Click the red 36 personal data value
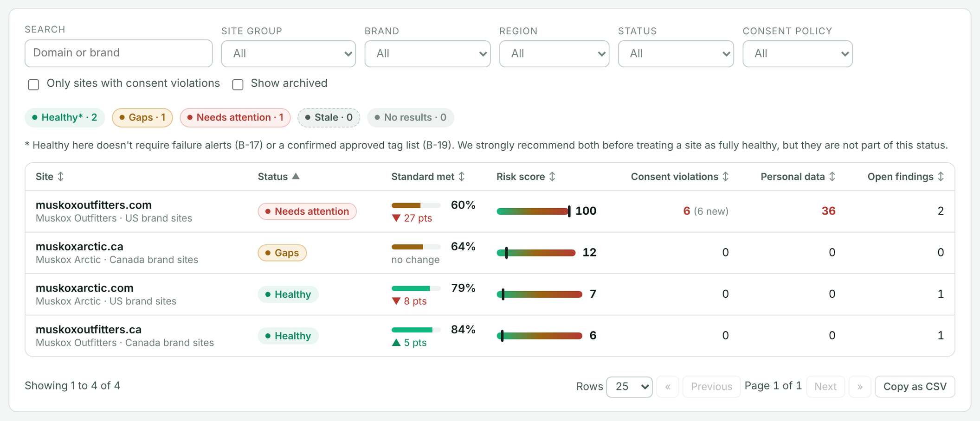Screen dimensions: 980x421 (x=828, y=211)
